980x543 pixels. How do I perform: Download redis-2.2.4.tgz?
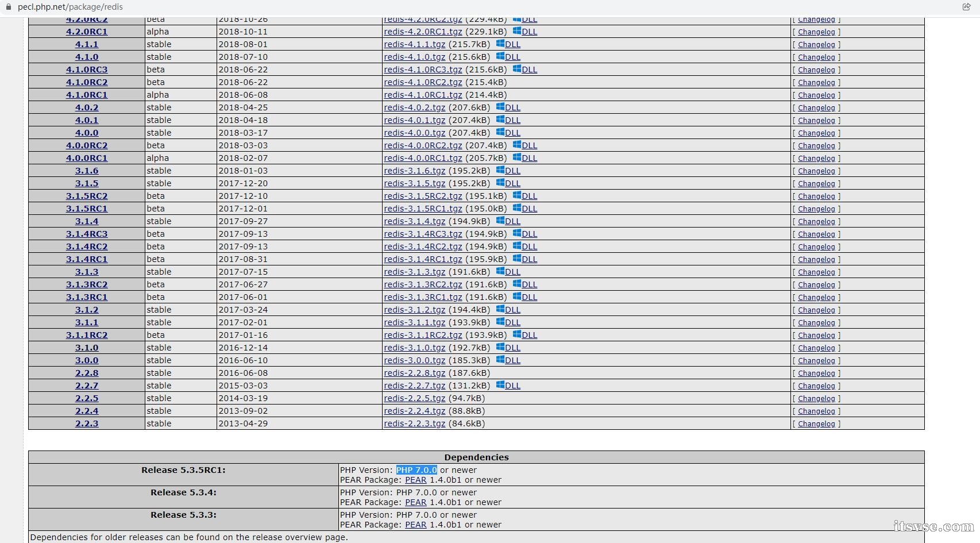(414, 411)
